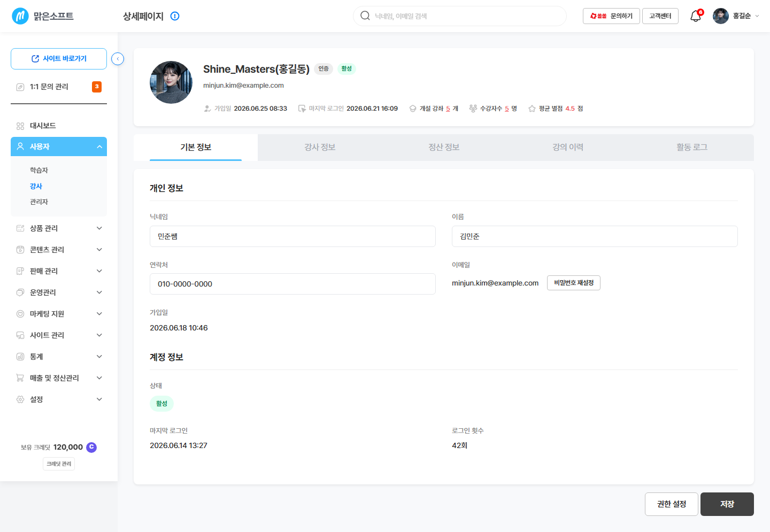Click the search magnifier icon
The height and width of the screenshot is (532, 770).
pyautogui.click(x=365, y=16)
